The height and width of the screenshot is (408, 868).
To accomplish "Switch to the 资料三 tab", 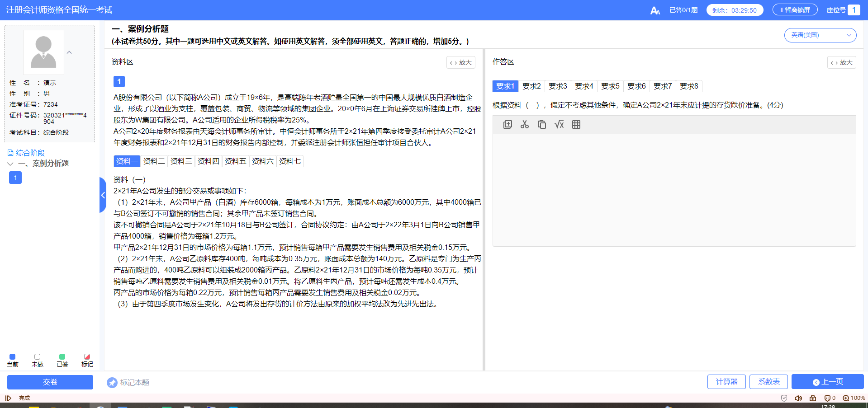I will click(x=181, y=161).
